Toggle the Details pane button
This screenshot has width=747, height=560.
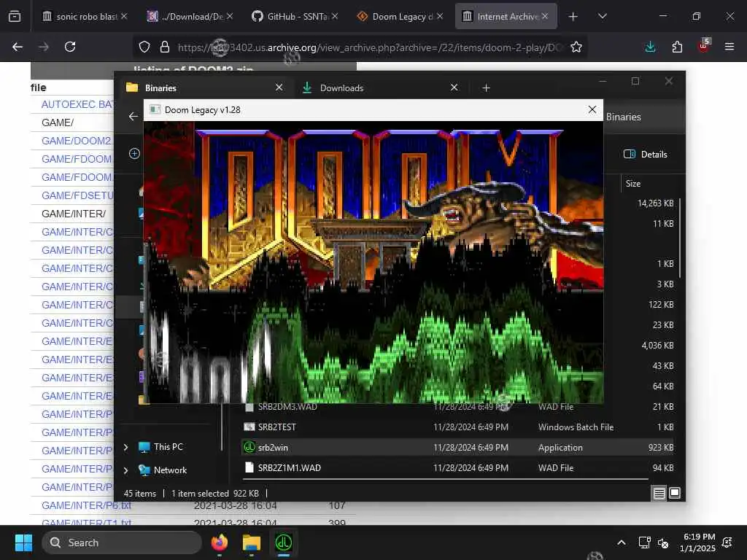646,155
